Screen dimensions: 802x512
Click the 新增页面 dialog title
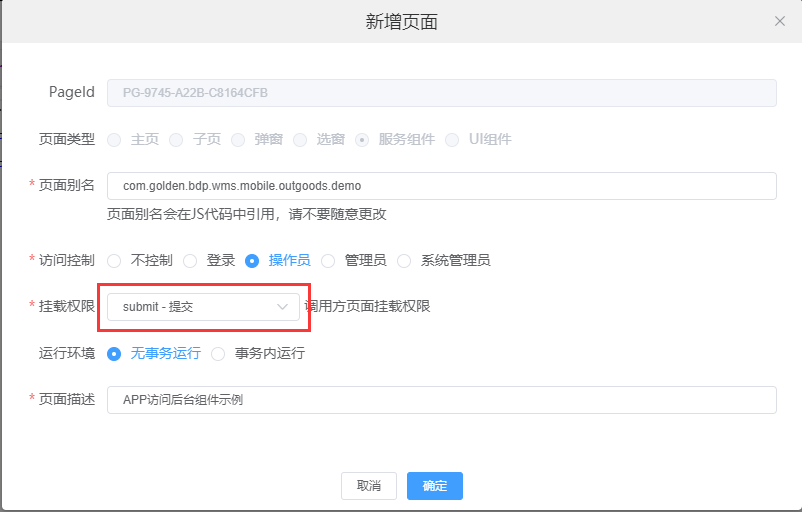pos(402,21)
